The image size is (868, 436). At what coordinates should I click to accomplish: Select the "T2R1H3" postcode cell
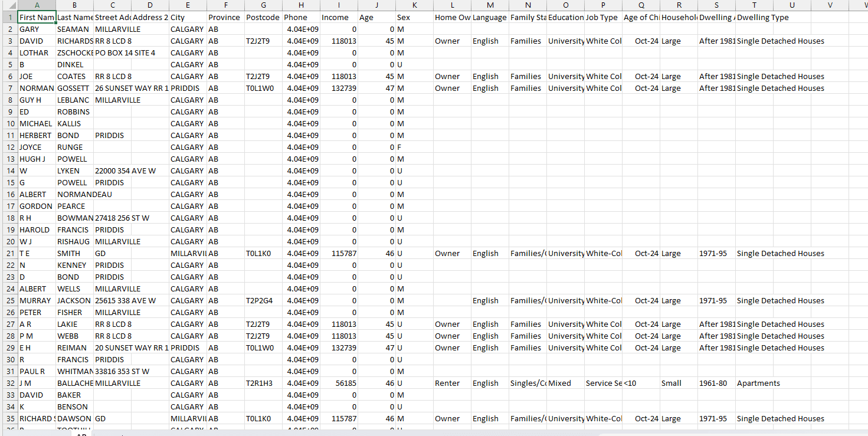click(x=264, y=383)
